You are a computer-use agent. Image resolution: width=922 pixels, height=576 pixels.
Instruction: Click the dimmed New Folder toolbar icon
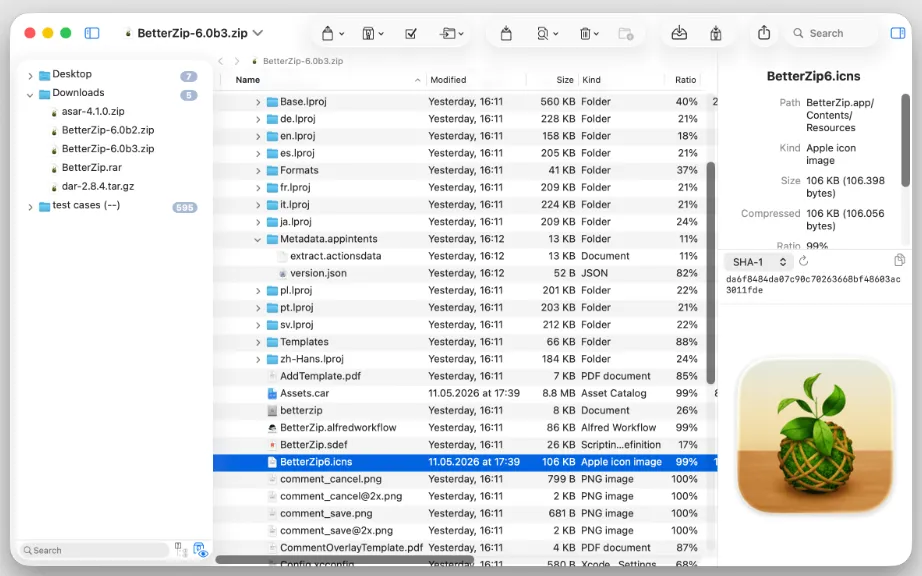pos(626,34)
